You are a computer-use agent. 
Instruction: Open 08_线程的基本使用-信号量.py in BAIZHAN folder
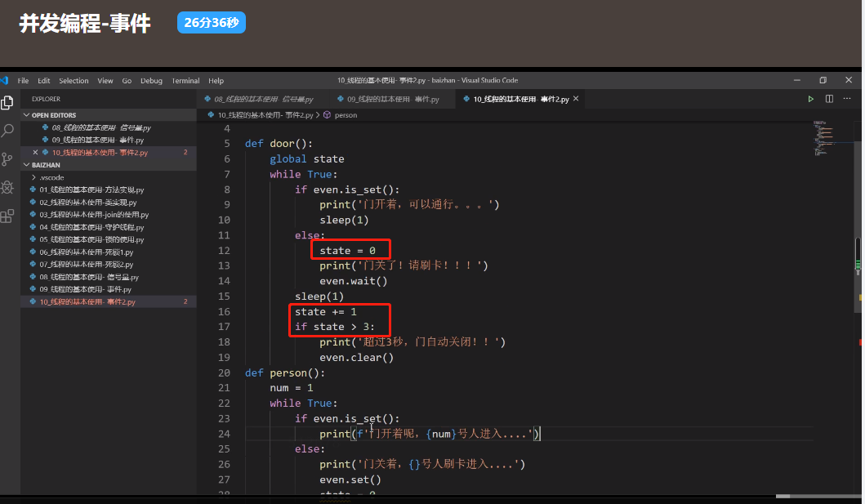tap(109, 277)
